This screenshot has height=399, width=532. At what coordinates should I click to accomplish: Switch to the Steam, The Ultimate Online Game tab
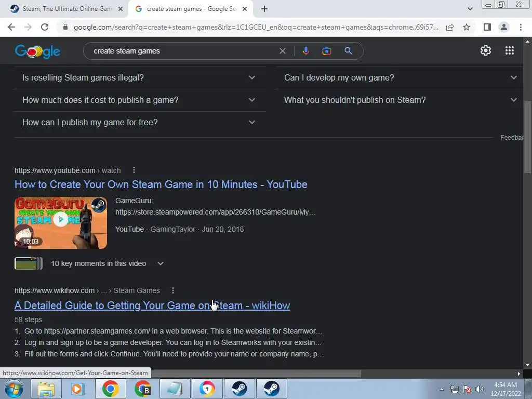click(x=64, y=9)
